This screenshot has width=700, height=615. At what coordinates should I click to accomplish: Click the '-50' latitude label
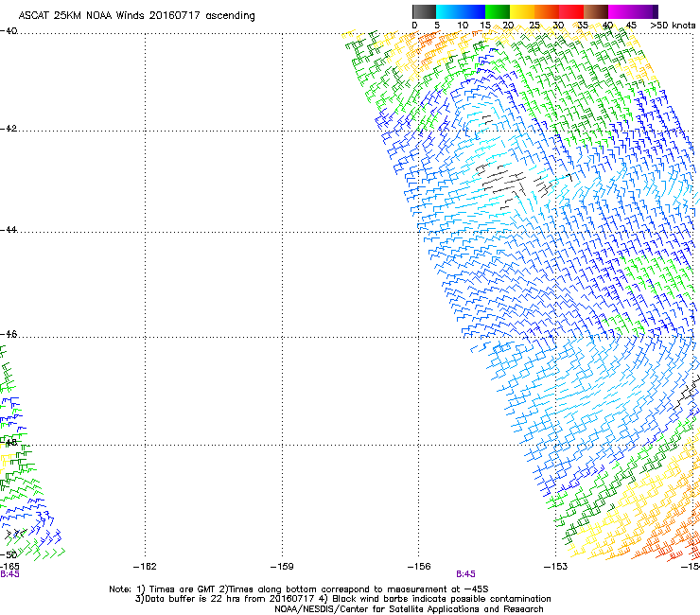9,554
